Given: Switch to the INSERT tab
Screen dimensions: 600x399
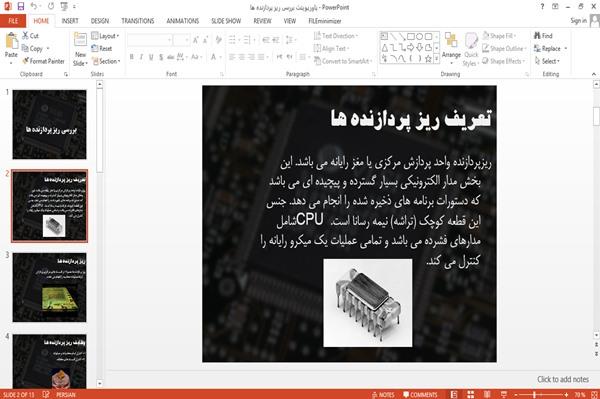Looking at the screenshot, I should coord(70,21).
